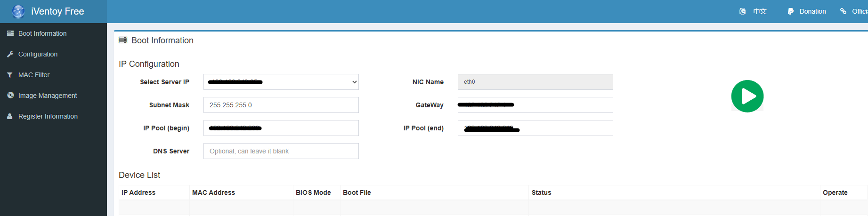Screen dimensions: 868x216
Task: Open the MAC Filter menu item
Action: 34,75
